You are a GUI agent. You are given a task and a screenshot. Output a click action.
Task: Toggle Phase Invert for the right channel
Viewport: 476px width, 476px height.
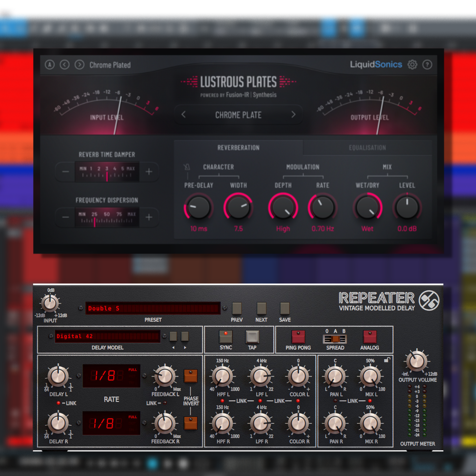click(191, 423)
